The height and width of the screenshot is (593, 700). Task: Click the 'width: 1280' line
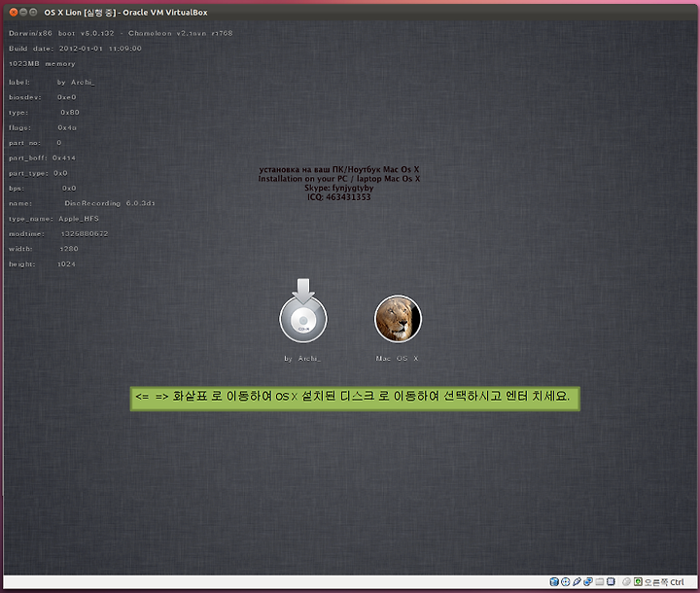[x=44, y=249]
